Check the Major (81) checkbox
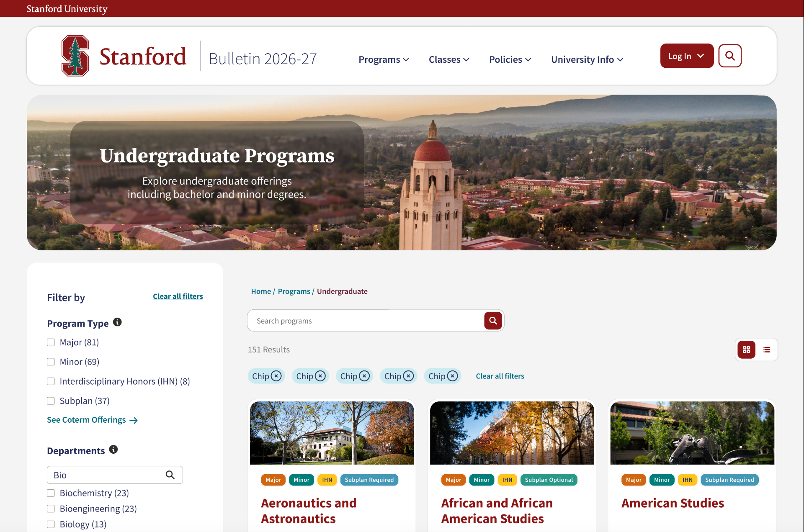Image resolution: width=804 pixels, height=532 pixels. 51,342
